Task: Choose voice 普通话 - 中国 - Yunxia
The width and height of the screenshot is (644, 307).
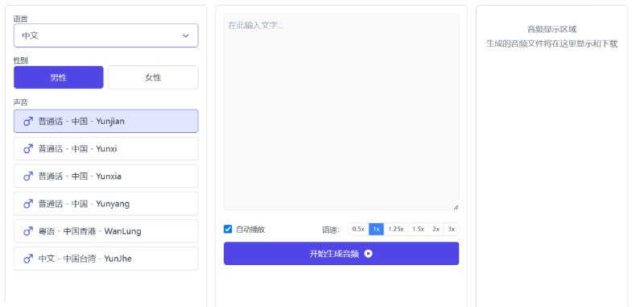Action: click(x=106, y=176)
